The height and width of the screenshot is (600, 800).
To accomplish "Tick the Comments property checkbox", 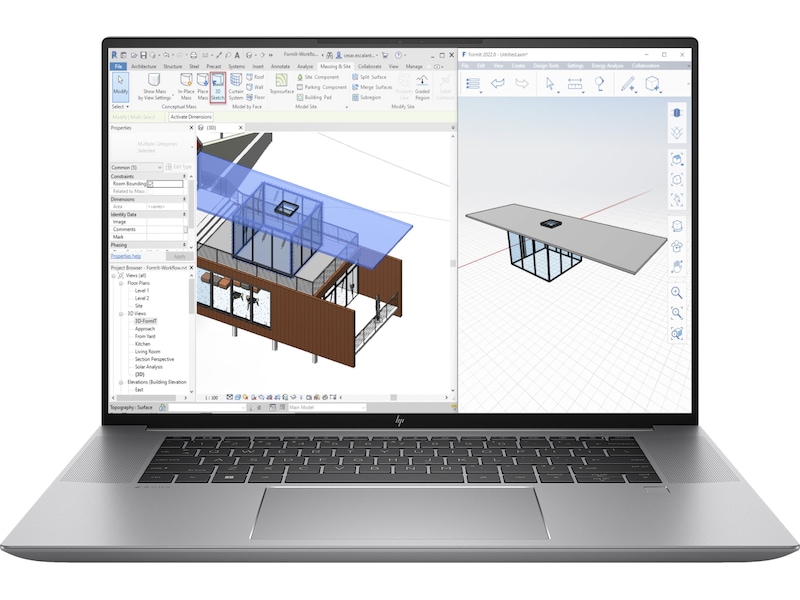I will click(185, 229).
